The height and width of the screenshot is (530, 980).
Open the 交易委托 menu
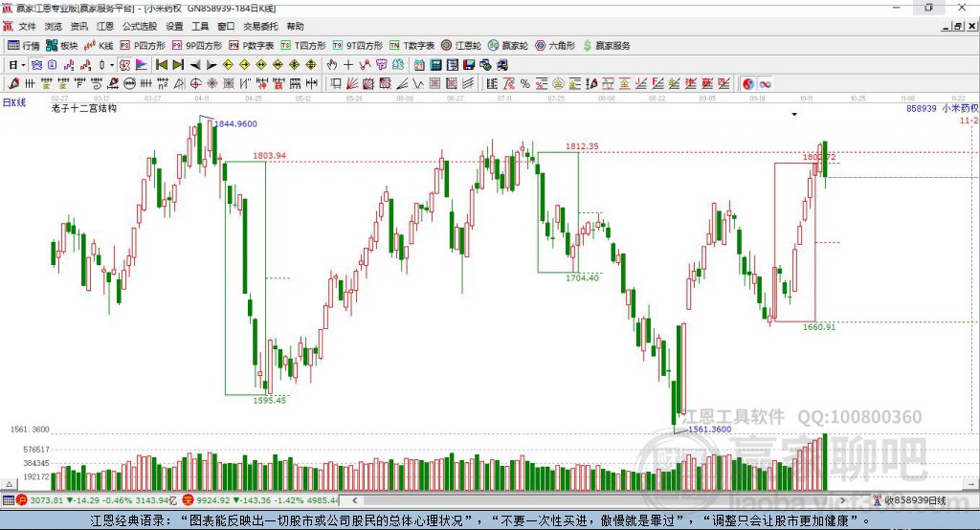[x=260, y=26]
